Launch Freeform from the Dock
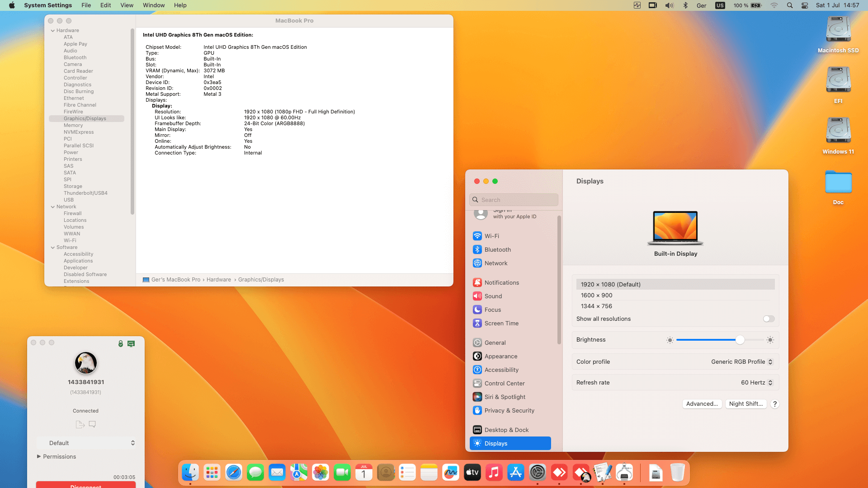Image resolution: width=868 pixels, height=488 pixels. (451, 473)
